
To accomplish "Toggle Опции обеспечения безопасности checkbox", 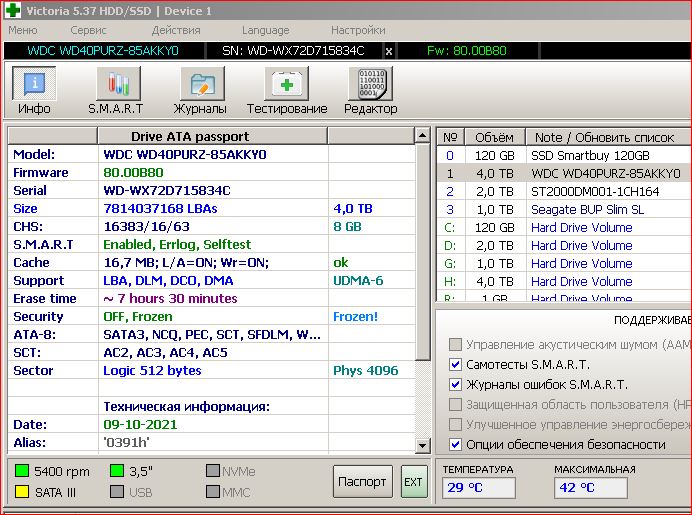I will [455, 444].
